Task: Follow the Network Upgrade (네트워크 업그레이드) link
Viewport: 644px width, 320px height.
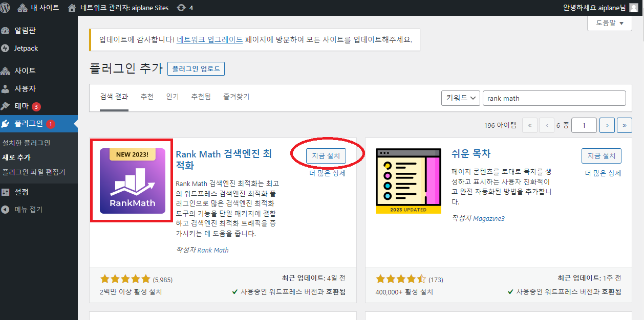Action: click(210, 39)
